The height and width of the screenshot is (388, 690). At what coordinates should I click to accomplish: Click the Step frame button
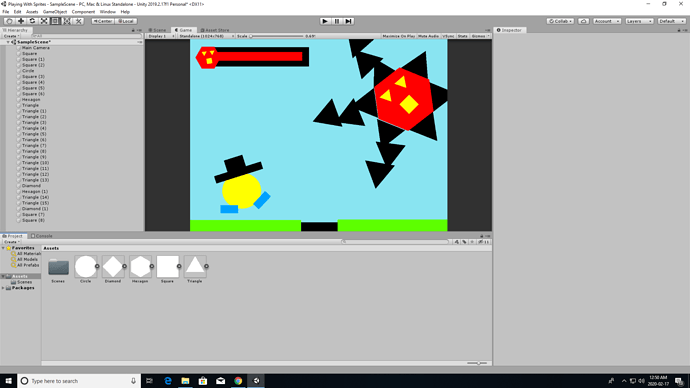(x=349, y=21)
